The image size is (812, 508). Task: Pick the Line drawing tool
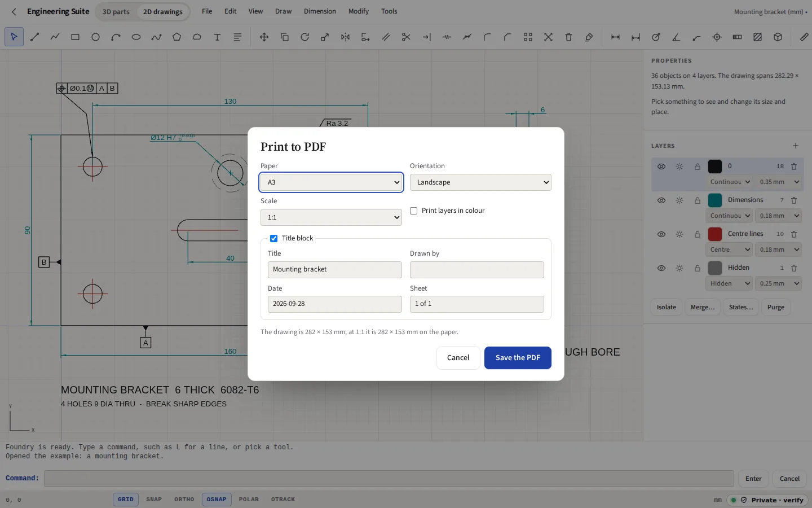tap(34, 37)
